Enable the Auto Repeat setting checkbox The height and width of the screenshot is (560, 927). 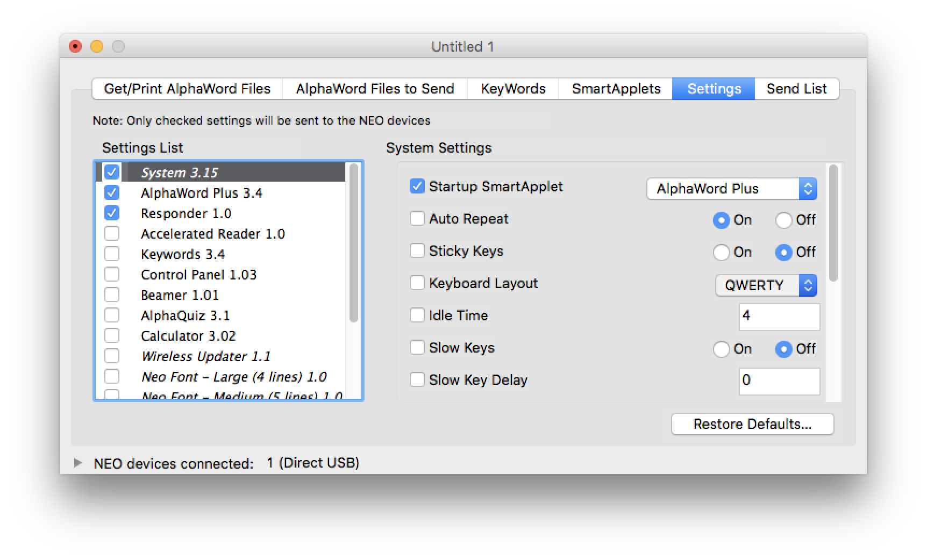click(x=417, y=219)
